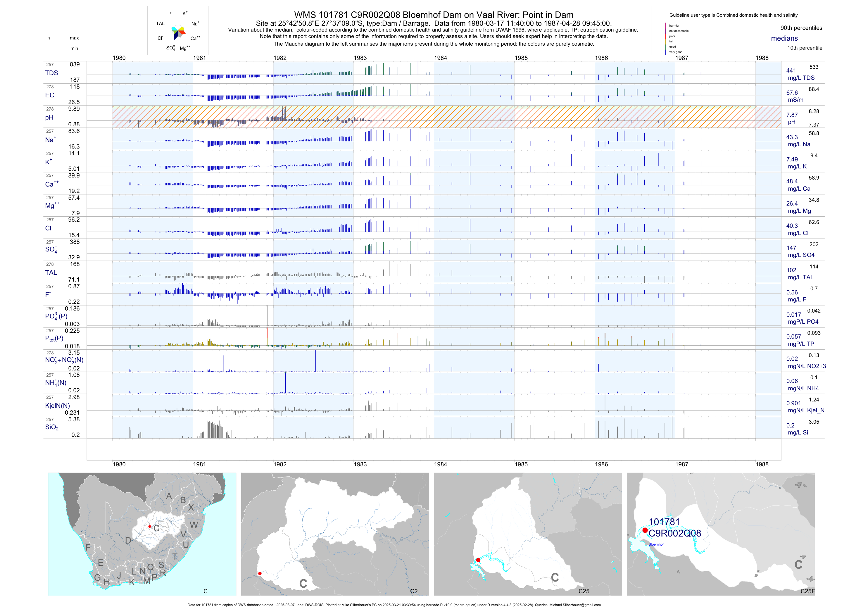This screenshot has height=614, width=868.
Task: Click red site marker on C25 map
Action: click(x=478, y=560)
